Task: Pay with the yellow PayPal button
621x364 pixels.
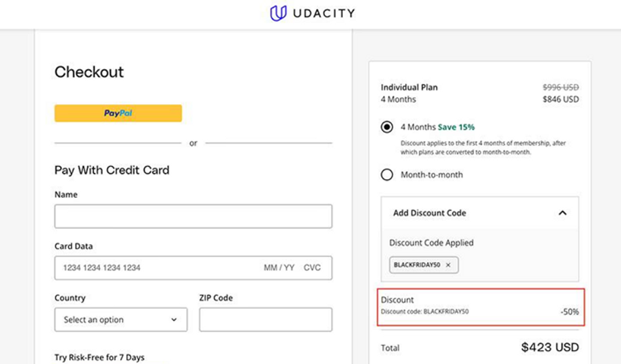Action: [118, 113]
